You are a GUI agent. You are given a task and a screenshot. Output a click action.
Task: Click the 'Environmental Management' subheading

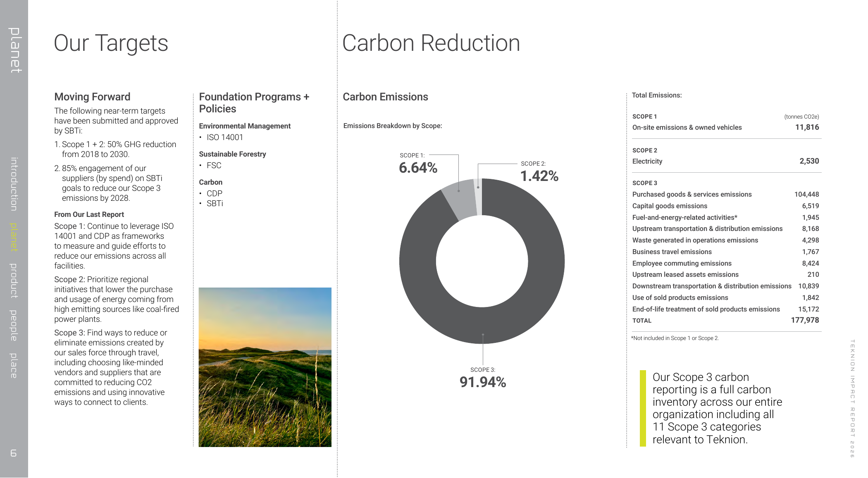(x=245, y=126)
